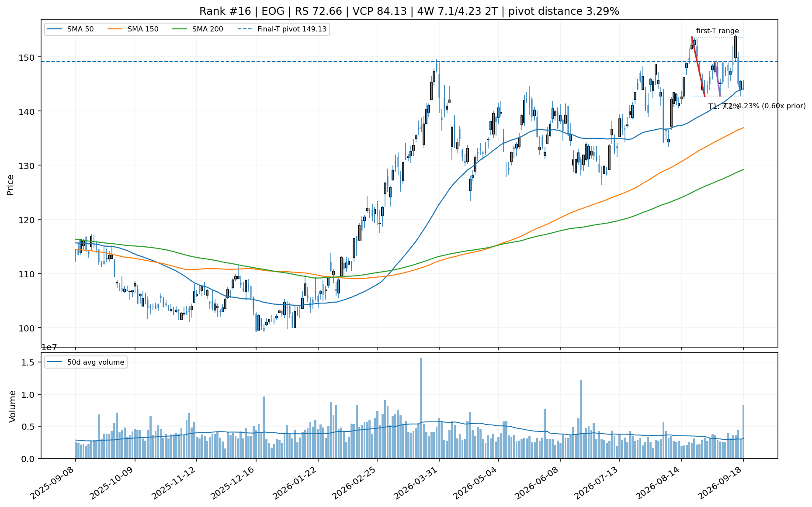The image size is (812, 507).
Task: Click the 1e7 volume scale label
Action: click(49, 348)
